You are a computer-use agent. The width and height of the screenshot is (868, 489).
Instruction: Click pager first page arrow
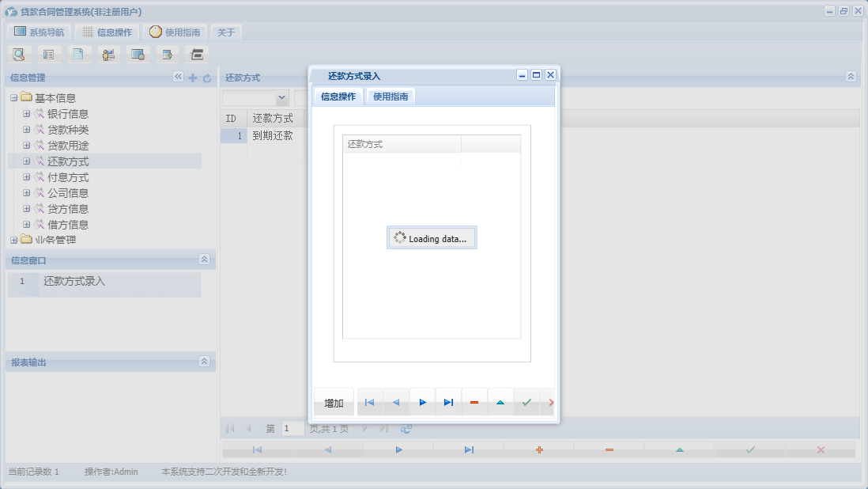(230, 428)
